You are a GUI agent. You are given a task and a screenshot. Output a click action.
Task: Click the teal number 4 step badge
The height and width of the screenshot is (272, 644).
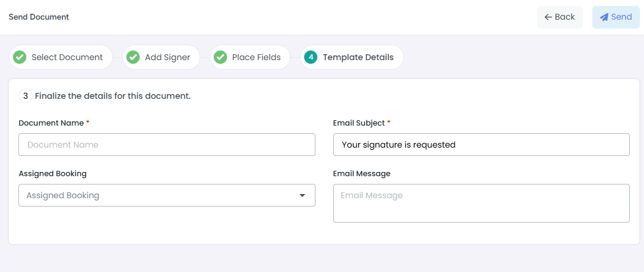pyautogui.click(x=311, y=57)
